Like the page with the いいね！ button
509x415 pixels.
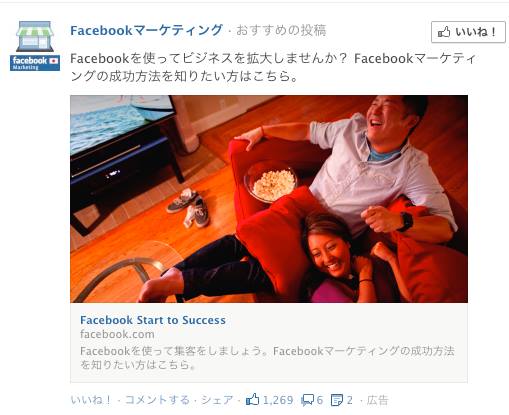468,32
